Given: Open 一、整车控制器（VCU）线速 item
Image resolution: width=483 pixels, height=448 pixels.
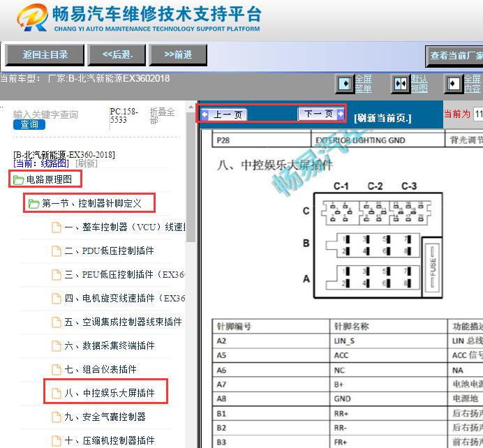Looking at the screenshot, I should point(125,227).
